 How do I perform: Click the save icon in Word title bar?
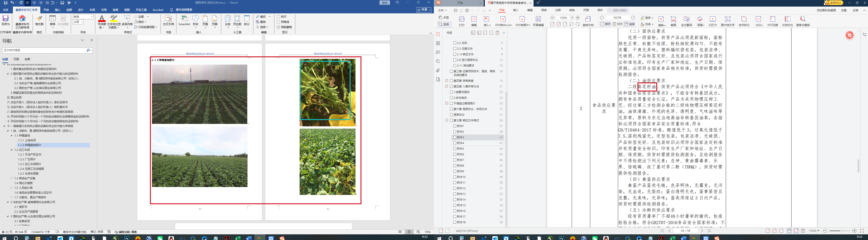tap(5, 3)
